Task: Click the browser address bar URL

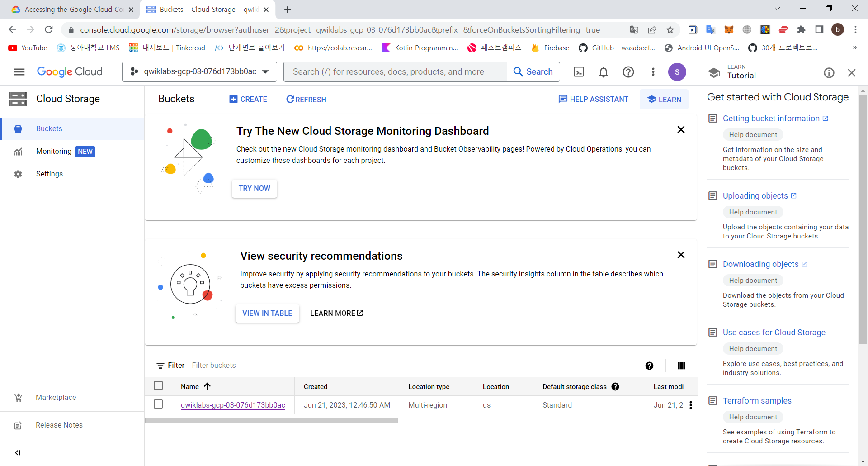Action: [340, 30]
